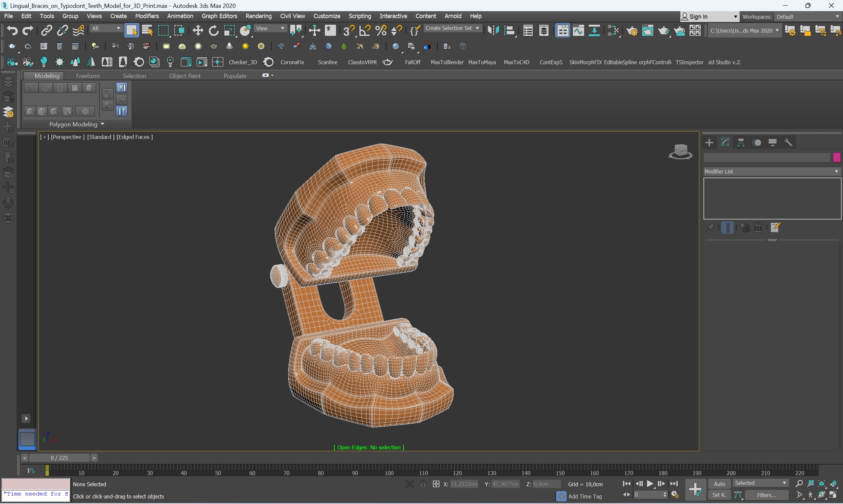Switch to the Motion command panel
The width and height of the screenshot is (843, 504).
tap(757, 143)
